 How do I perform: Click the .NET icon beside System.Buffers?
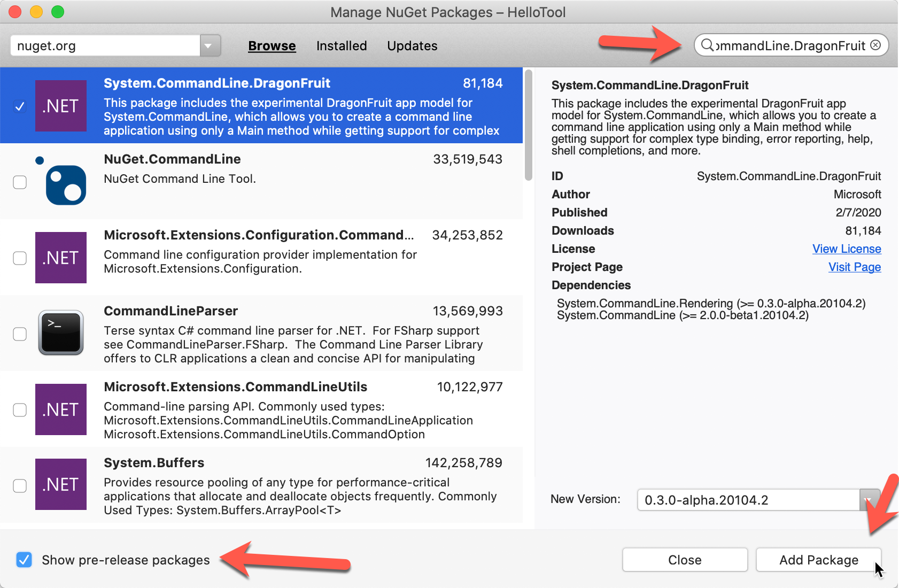[x=60, y=484]
